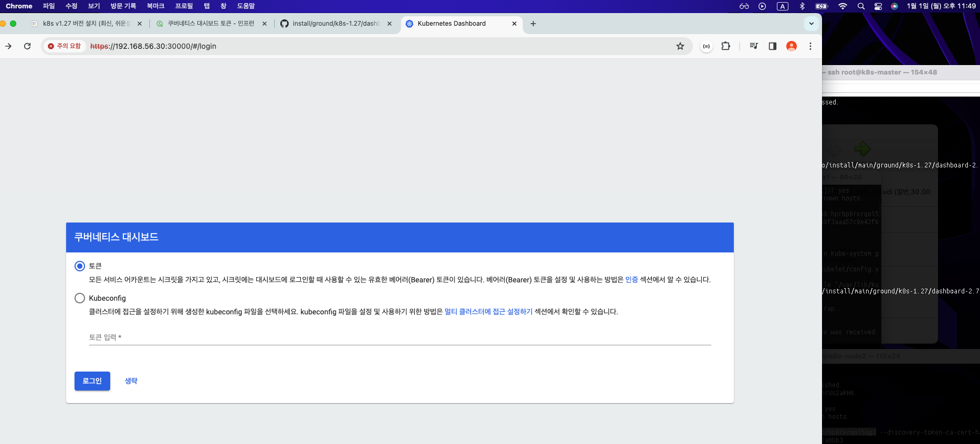This screenshot has width=980, height=444.
Task: Reload the current page
Action: coord(27,46)
